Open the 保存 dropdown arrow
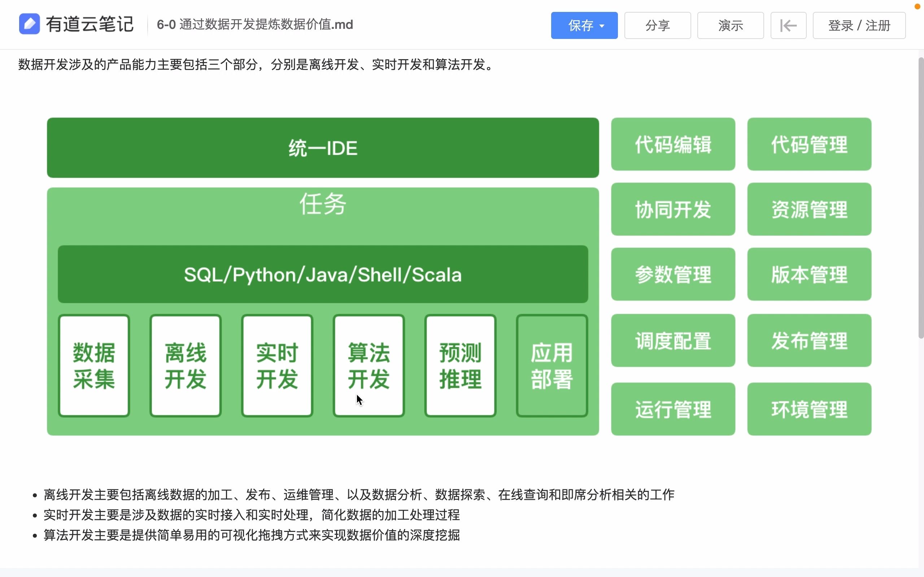Screen dimensions: 924x577 coord(602,26)
